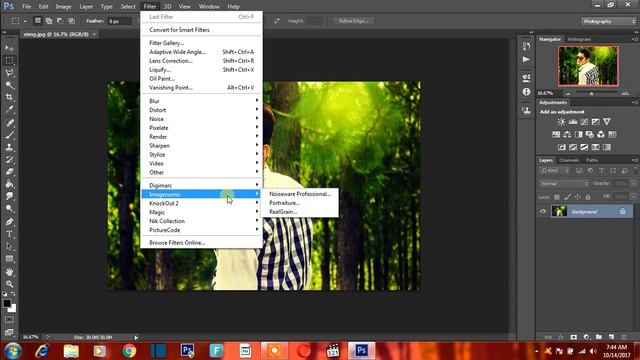
Task: Open the History panel icon
Action: pyautogui.click(x=527, y=46)
